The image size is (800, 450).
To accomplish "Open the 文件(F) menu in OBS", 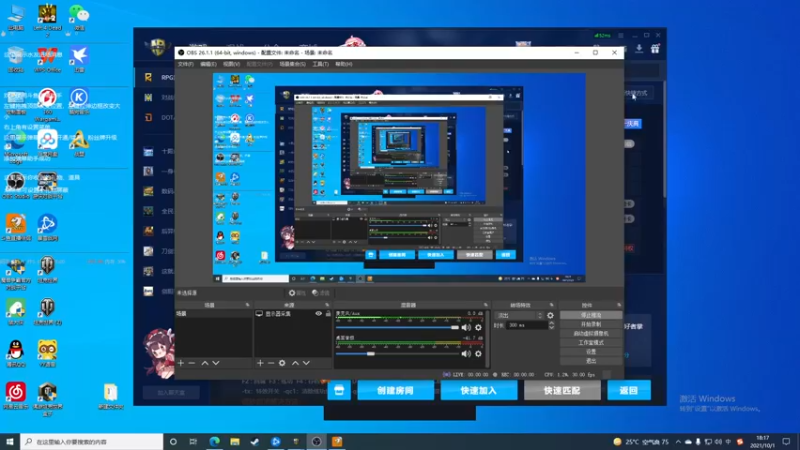I will click(x=185, y=64).
